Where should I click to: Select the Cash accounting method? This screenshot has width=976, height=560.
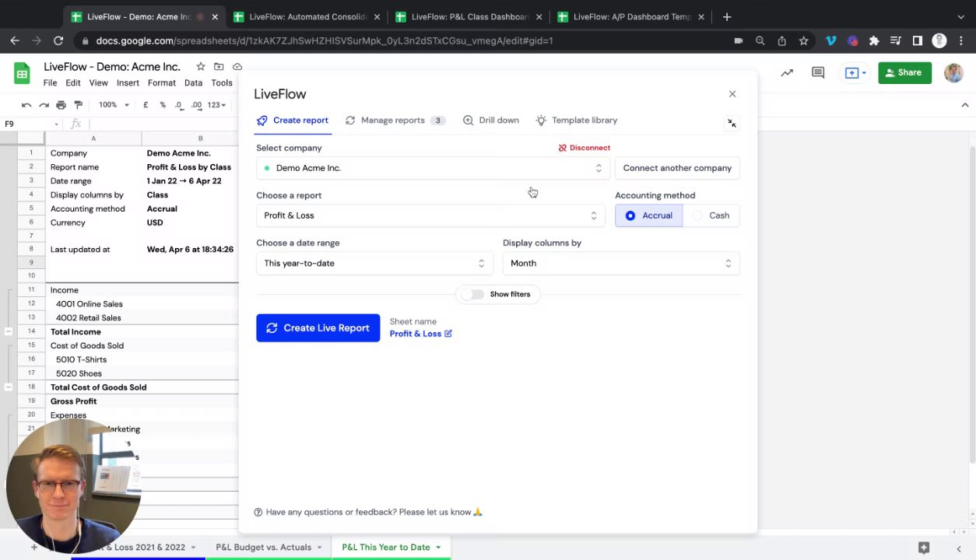click(711, 215)
